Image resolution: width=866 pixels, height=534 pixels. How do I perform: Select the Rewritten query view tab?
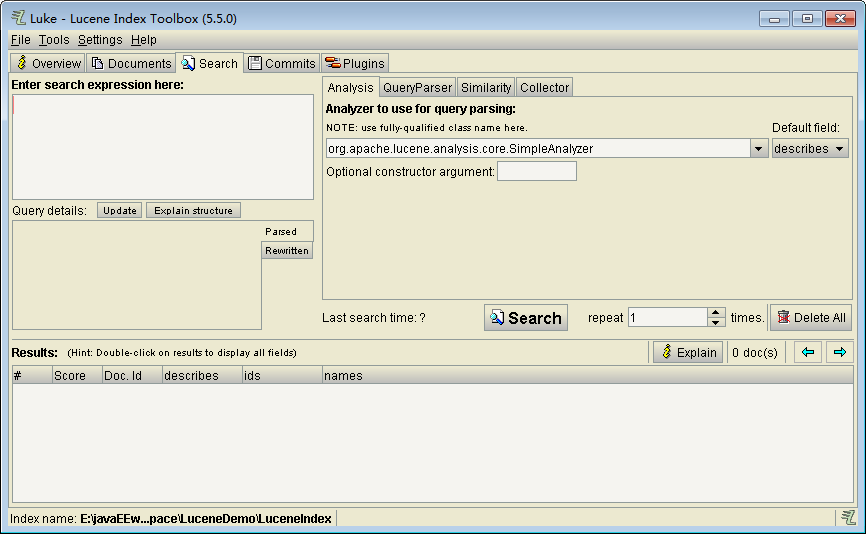click(x=287, y=251)
